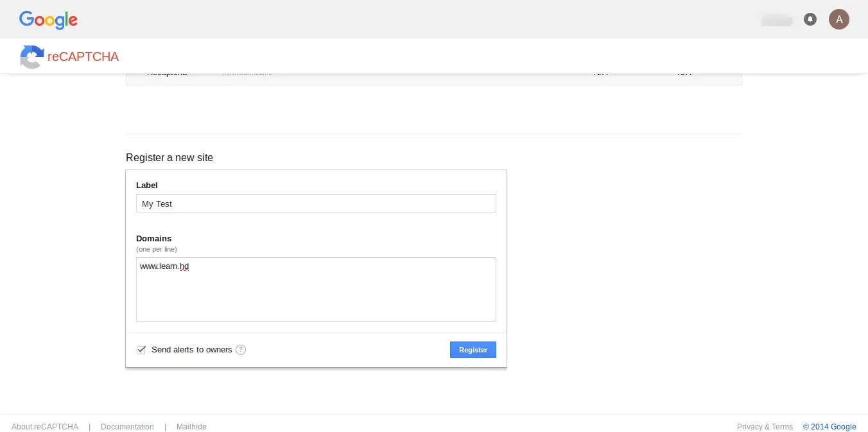
Task: Click the reCAPTCHA title text
Action: pyautogui.click(x=83, y=56)
